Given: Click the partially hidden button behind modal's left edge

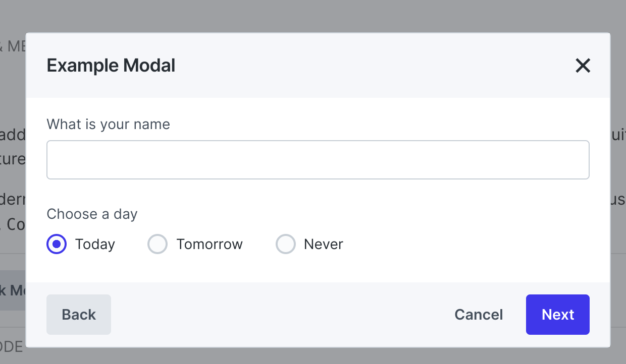Looking at the screenshot, I should coord(13,290).
